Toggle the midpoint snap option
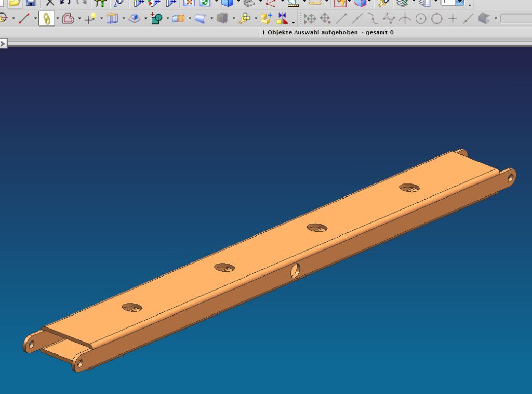Viewport: 532px width, 394px height. point(357,19)
